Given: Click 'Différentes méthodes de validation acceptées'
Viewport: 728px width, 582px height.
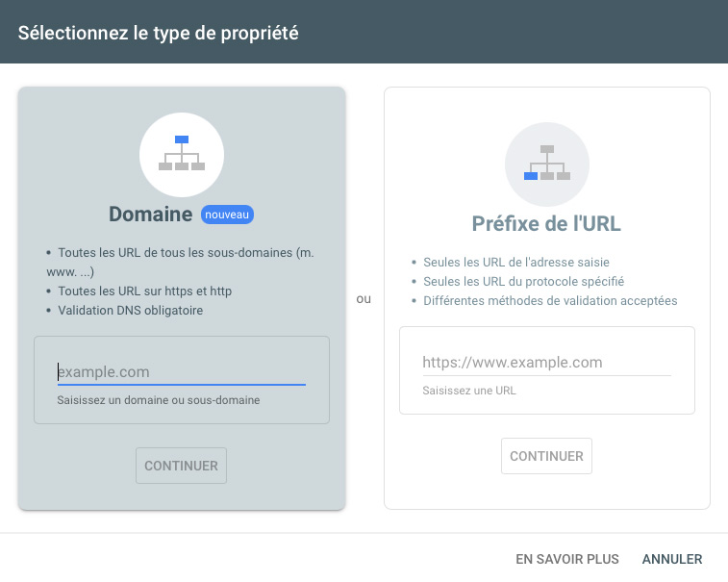Looking at the screenshot, I should [550, 301].
